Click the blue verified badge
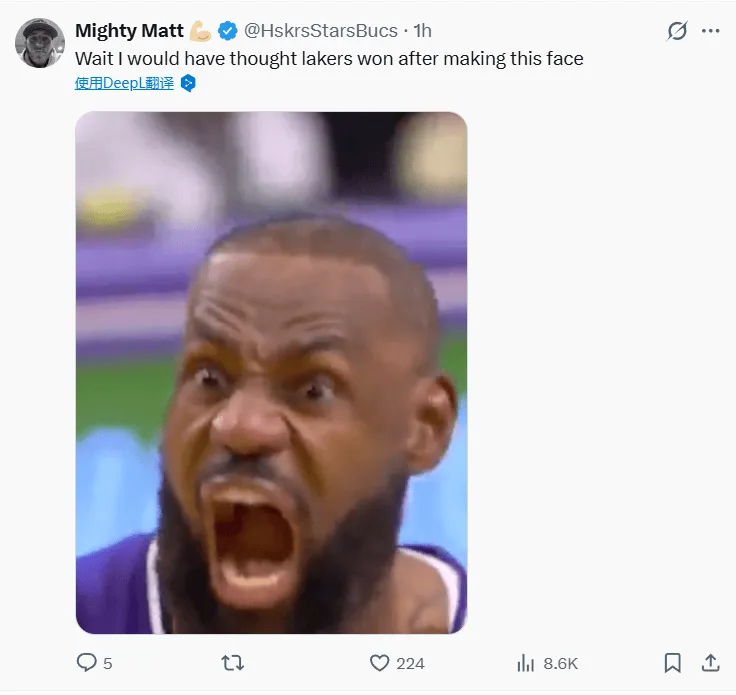The image size is (736, 695). coord(229,31)
